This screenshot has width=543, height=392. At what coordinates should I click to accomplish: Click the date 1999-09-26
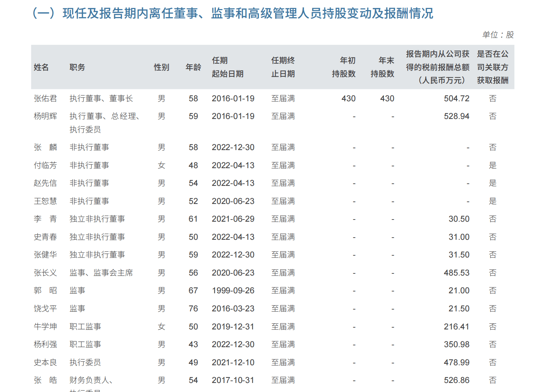pyautogui.click(x=233, y=290)
